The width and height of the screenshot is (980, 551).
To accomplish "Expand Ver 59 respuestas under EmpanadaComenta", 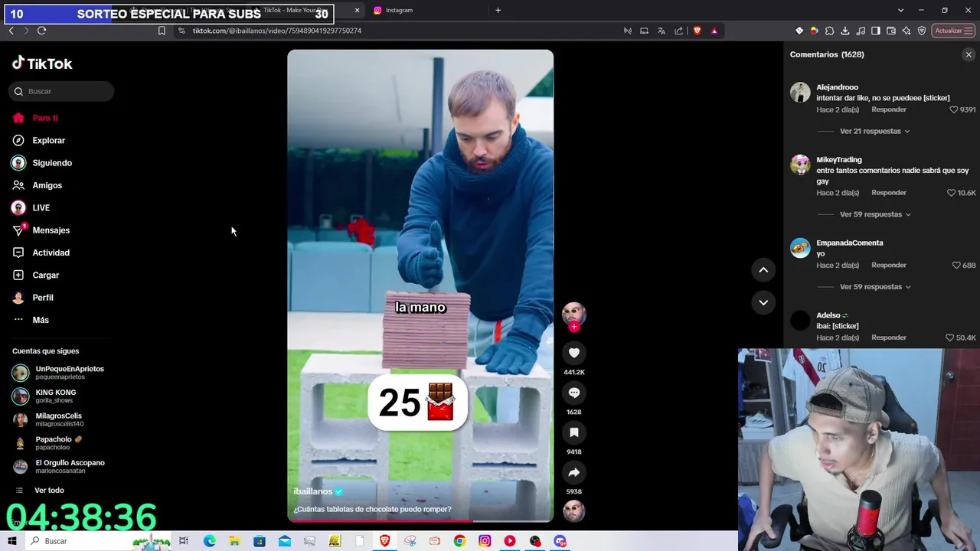I will (x=875, y=287).
